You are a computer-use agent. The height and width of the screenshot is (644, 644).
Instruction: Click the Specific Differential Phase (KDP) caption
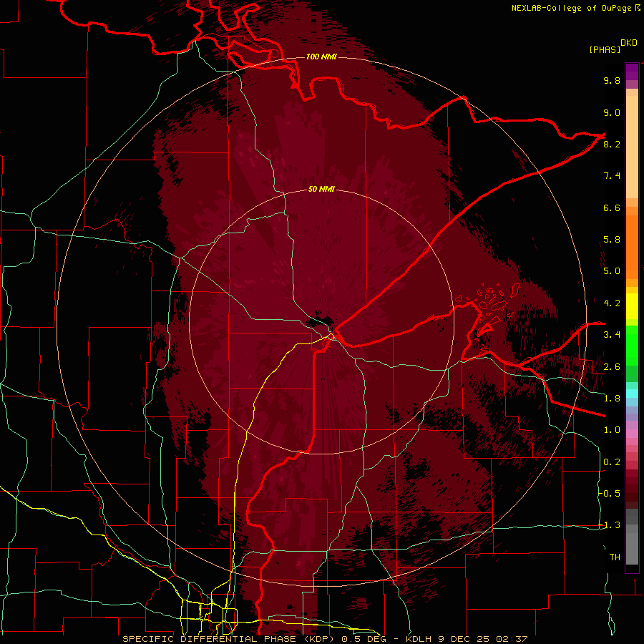pyautogui.click(x=325, y=639)
